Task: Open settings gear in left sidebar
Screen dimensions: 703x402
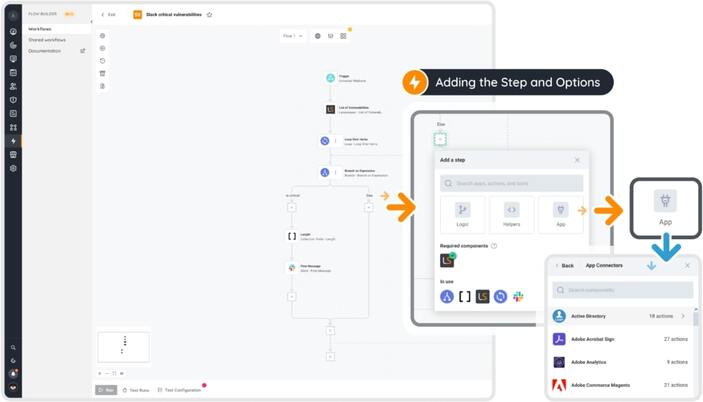Action: [x=13, y=168]
